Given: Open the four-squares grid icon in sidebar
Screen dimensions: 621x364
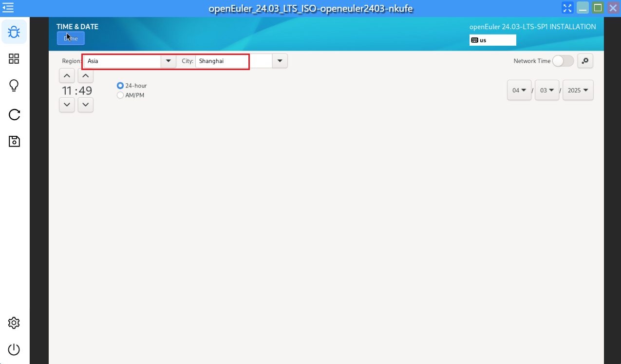Looking at the screenshot, I should point(14,59).
